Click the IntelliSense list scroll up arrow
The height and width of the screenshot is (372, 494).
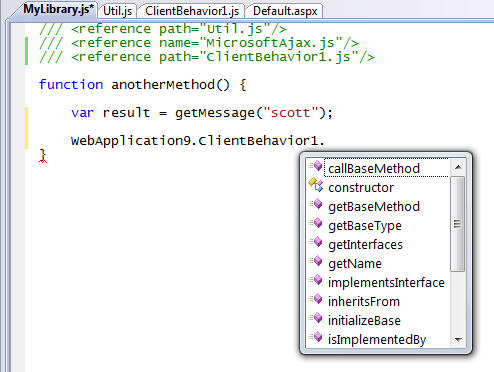tap(458, 167)
